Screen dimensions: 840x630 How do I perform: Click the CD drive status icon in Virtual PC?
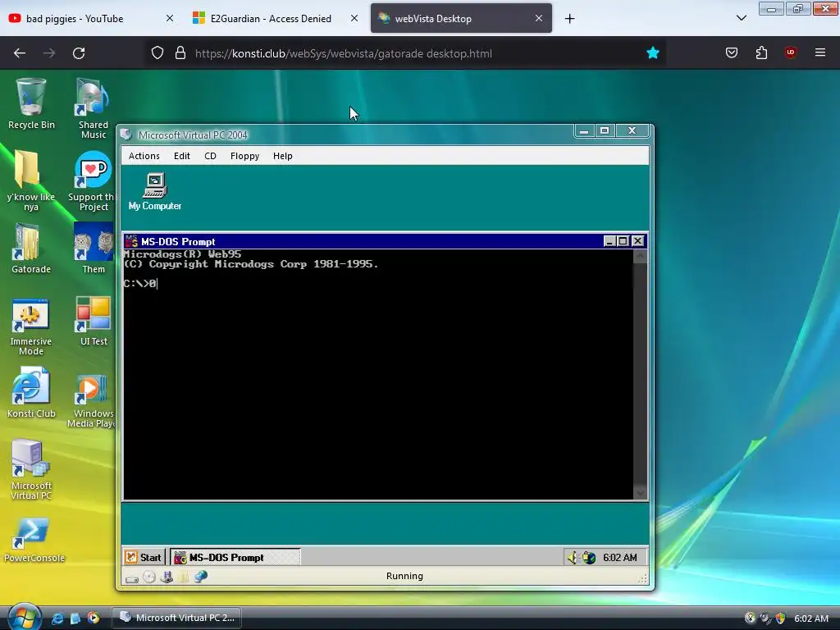[149, 577]
